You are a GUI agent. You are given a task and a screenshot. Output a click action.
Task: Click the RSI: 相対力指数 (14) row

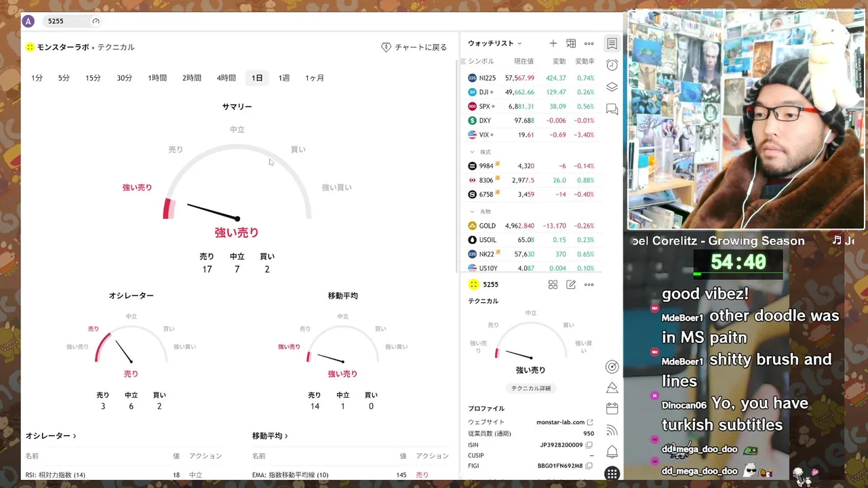[125, 475]
